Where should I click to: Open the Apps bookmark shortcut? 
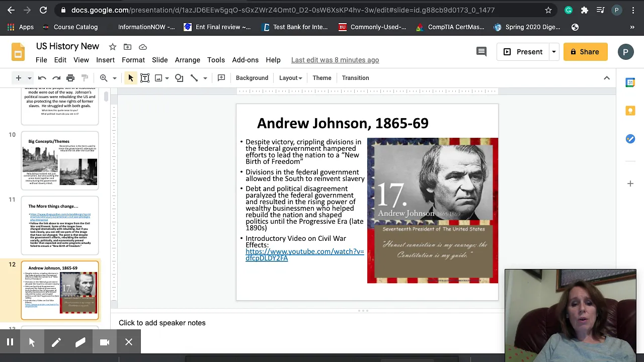point(20,27)
